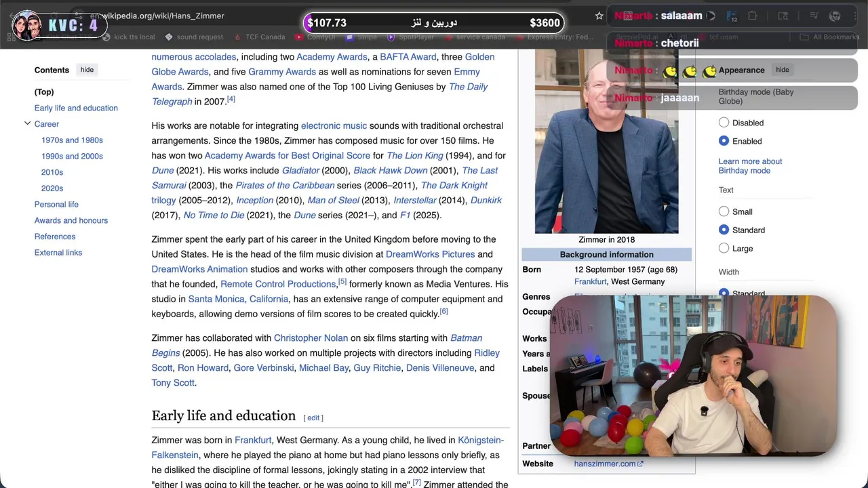The height and width of the screenshot is (488, 868).
Task: Bookmark this page with the star icon
Action: coord(599,16)
